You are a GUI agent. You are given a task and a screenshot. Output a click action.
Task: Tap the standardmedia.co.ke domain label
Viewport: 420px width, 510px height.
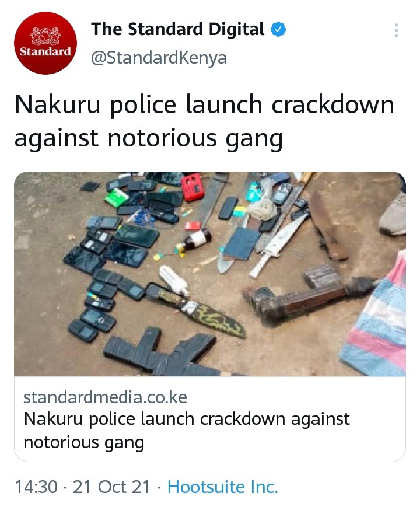click(x=105, y=397)
